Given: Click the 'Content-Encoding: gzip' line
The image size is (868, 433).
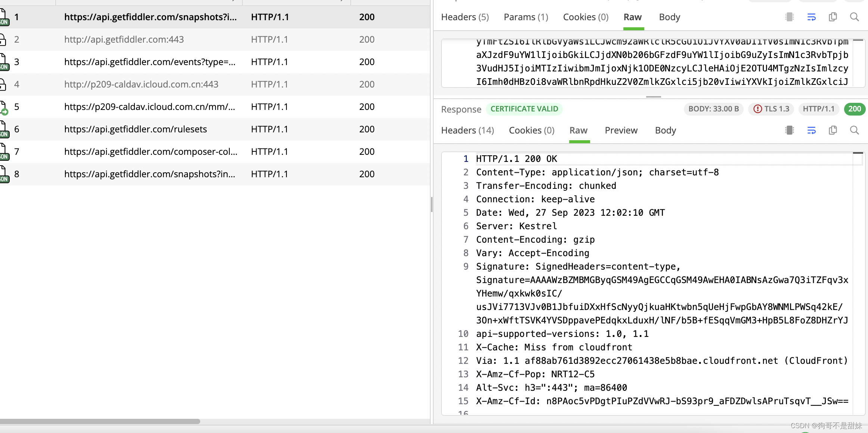Looking at the screenshot, I should (535, 240).
